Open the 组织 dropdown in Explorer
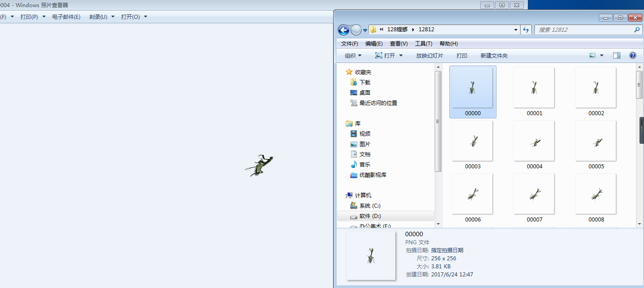This screenshot has height=288, width=644. click(x=353, y=56)
